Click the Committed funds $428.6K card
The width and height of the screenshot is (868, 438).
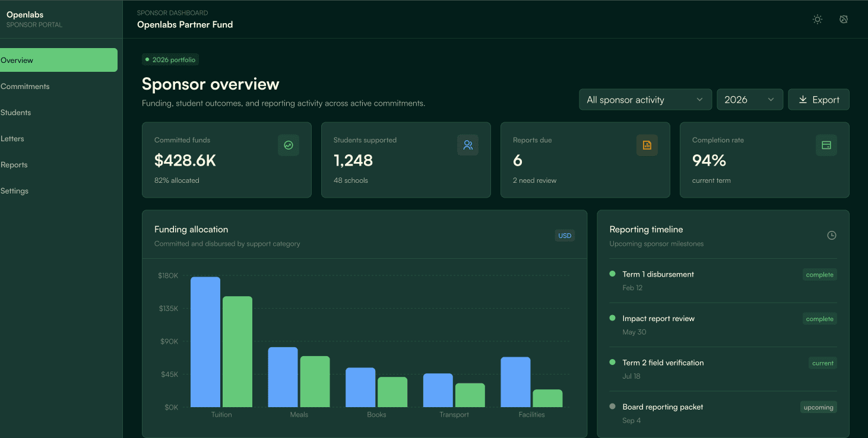tap(227, 160)
